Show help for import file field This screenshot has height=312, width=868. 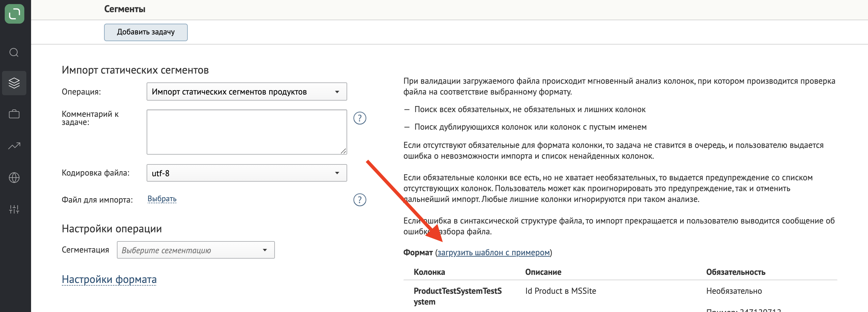pyautogui.click(x=360, y=200)
